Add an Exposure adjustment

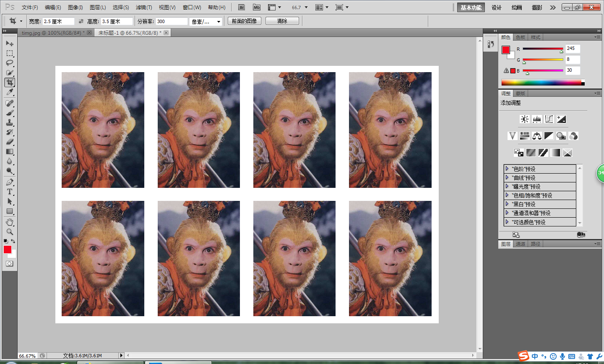[x=561, y=119]
